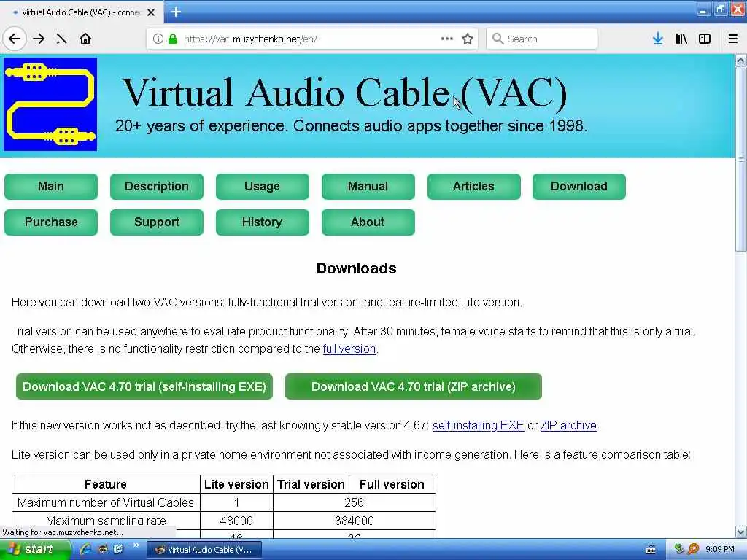Open the Library bookmarks icon

(681, 39)
